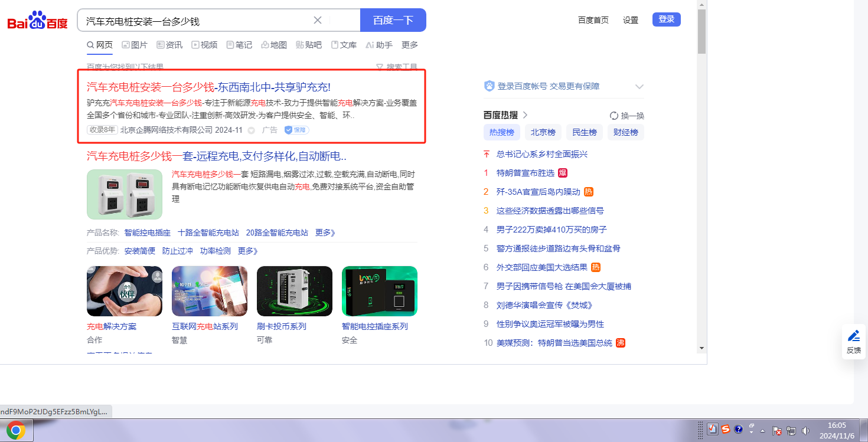Screen dimensions: 868x442
Task: Open the 百度首页 link
Action: (x=593, y=20)
